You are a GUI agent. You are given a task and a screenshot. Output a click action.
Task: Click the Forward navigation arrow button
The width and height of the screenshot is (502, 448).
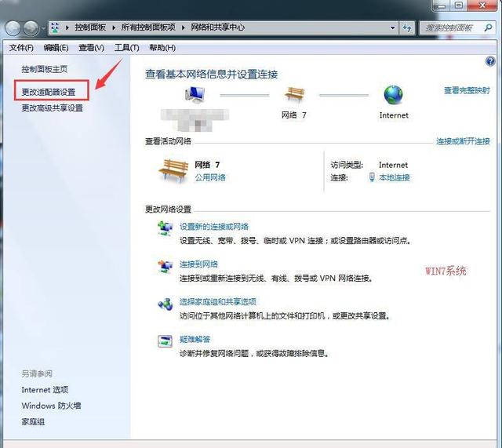pyautogui.click(x=31, y=28)
